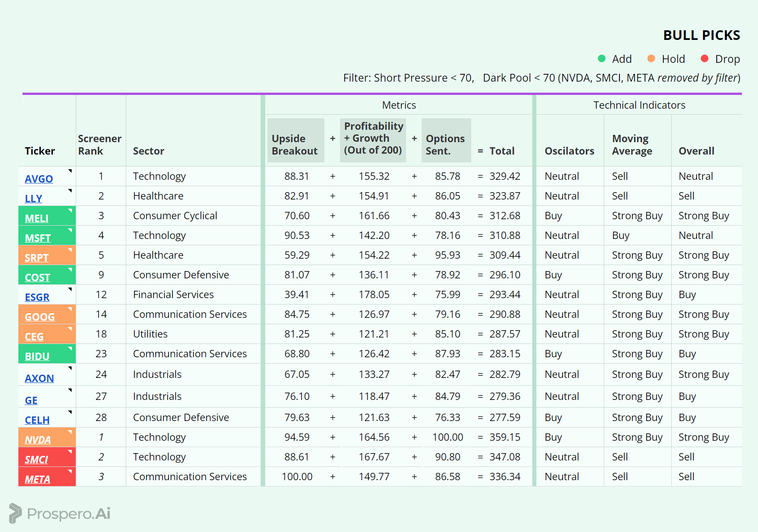758x532 pixels.
Task: Open the BIDU ticker link
Action: pyautogui.click(x=37, y=356)
